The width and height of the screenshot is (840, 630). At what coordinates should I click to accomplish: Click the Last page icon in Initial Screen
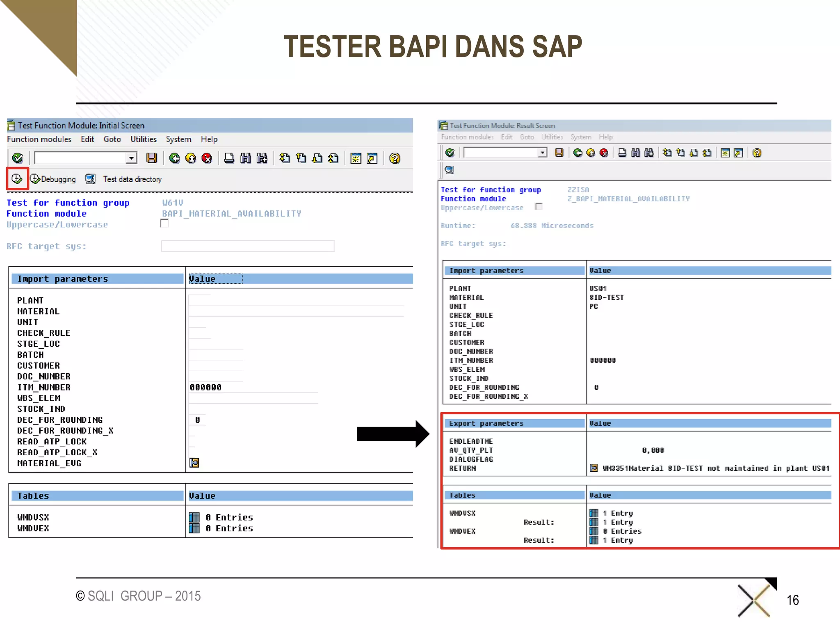coord(333,158)
